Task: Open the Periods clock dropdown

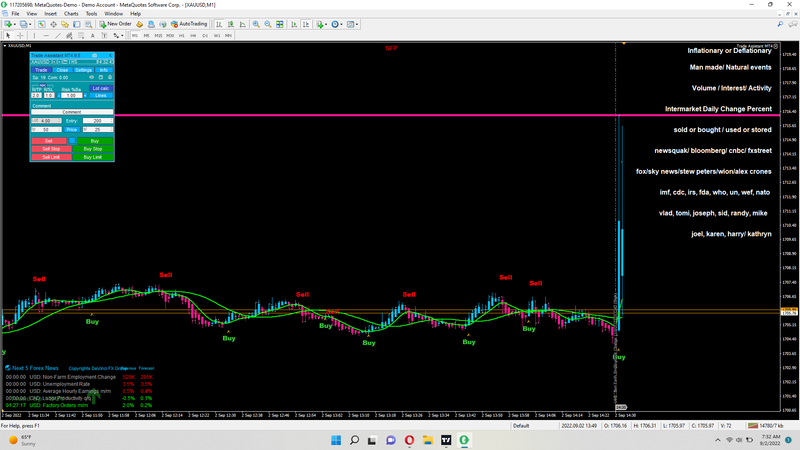Action: (336, 24)
